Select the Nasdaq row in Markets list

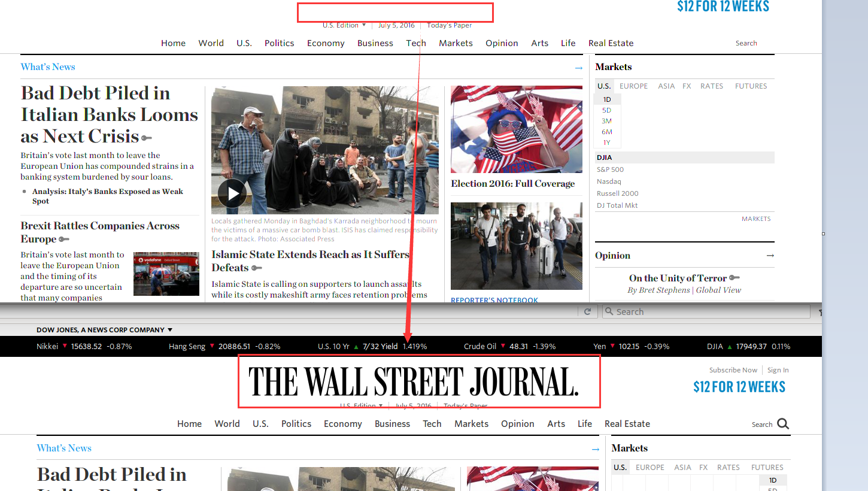(x=609, y=181)
